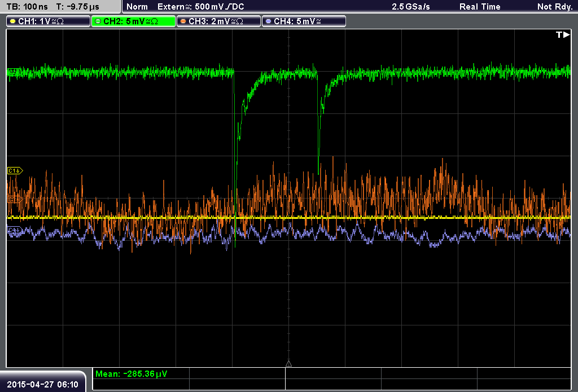Image resolution: width=578 pixels, height=392 pixels.
Task: Click the trigger position T arrow marker
Action: click(563, 34)
